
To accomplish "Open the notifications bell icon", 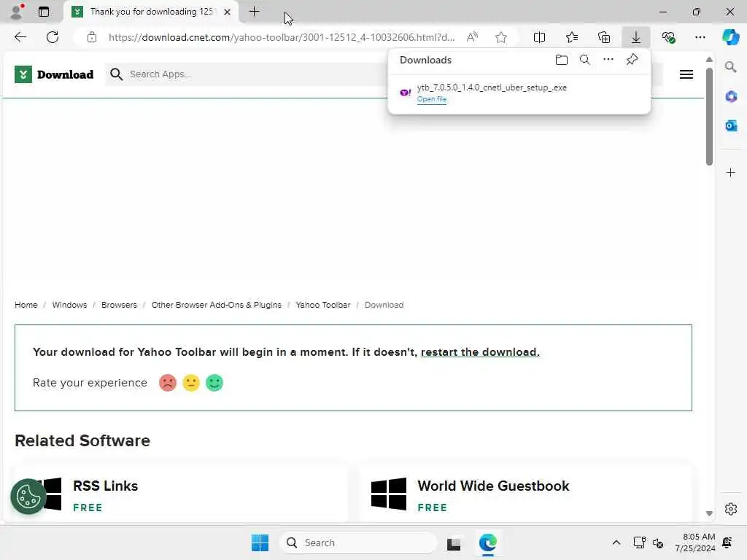I will 727,542.
